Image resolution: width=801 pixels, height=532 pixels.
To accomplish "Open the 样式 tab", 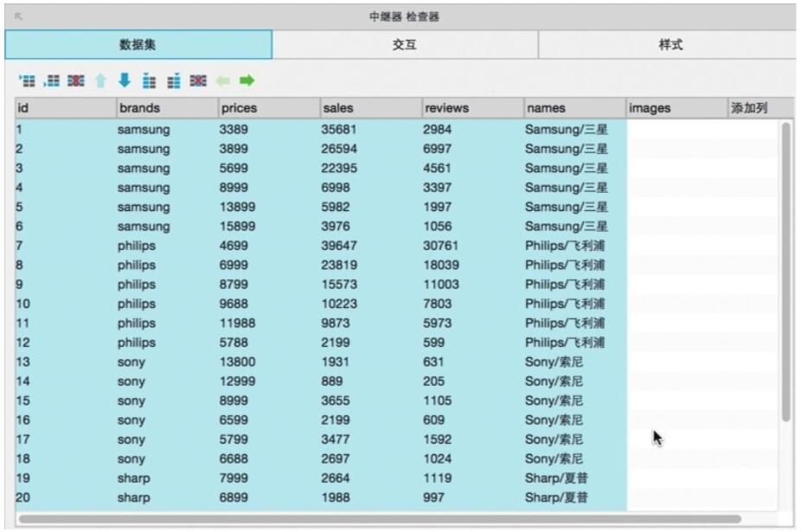I will point(670,44).
